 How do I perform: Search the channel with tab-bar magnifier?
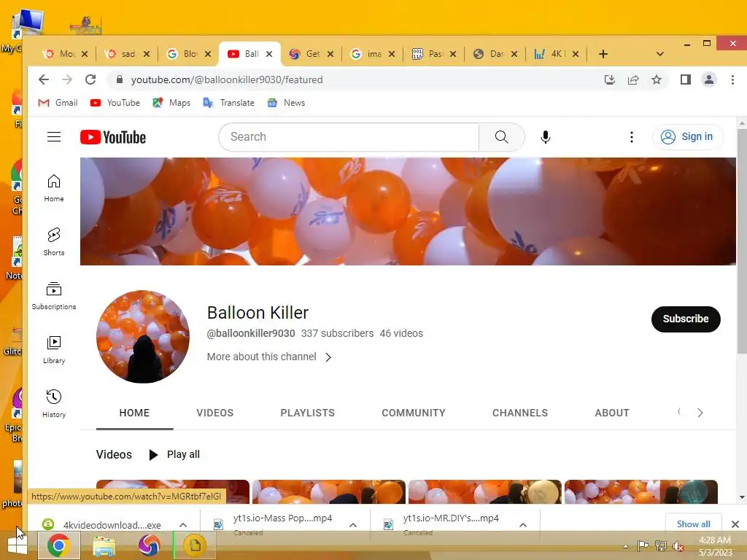[679, 412]
